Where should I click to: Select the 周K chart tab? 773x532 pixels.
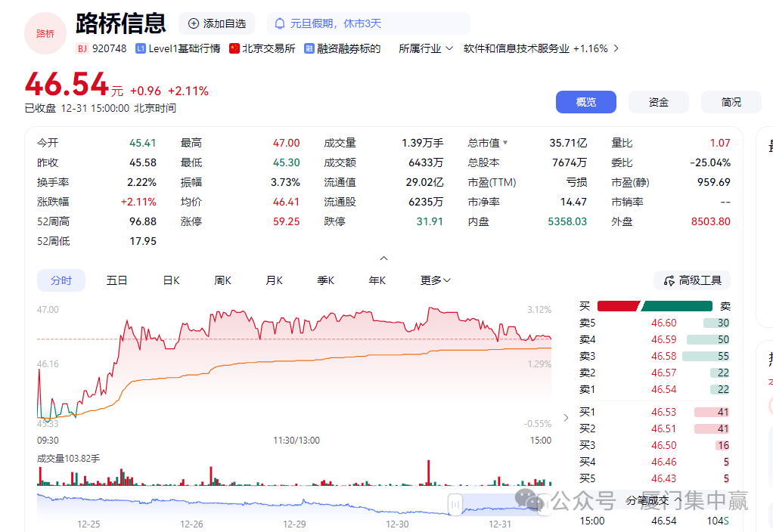[x=222, y=280]
